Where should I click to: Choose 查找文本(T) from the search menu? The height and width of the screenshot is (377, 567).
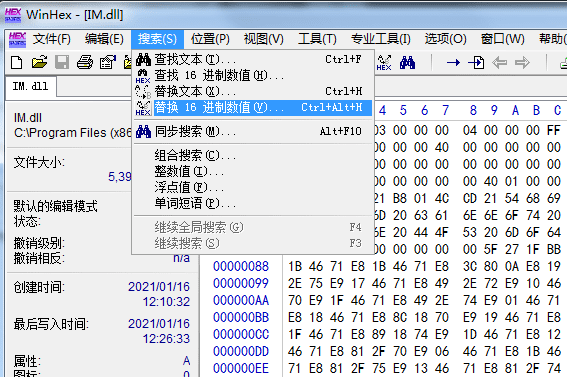click(253, 59)
